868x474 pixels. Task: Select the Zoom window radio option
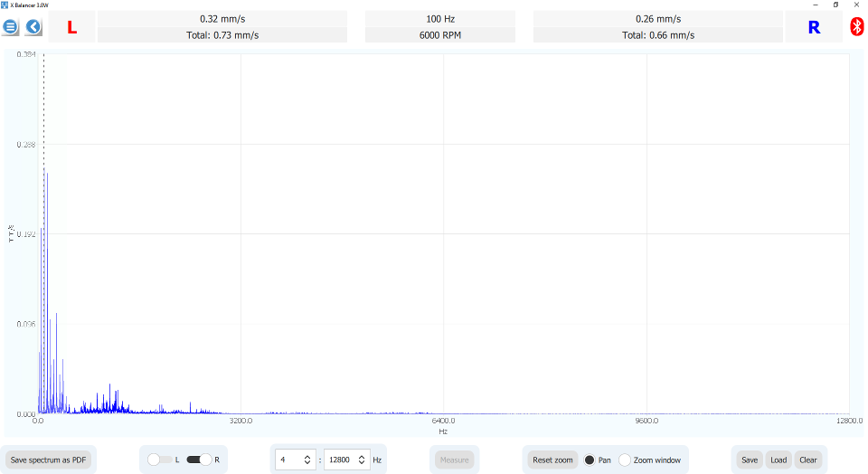[x=625, y=460]
